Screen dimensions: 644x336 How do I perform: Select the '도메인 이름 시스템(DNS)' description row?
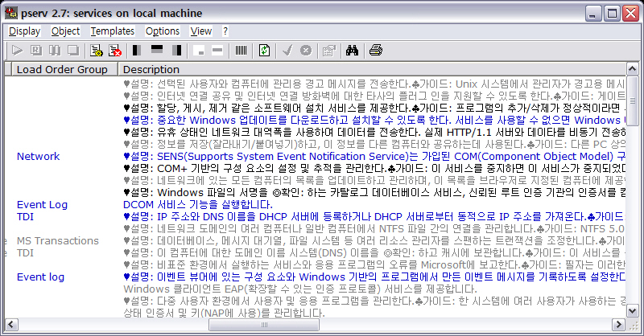point(374,252)
